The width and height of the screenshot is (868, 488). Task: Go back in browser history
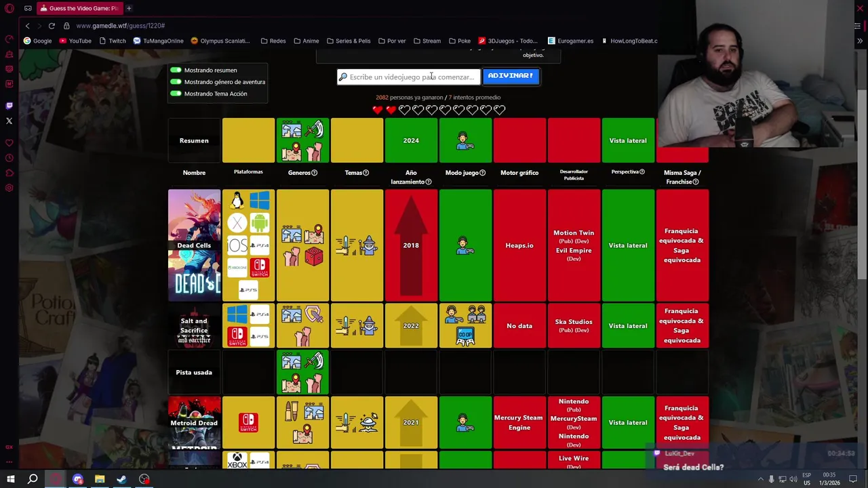click(x=27, y=26)
